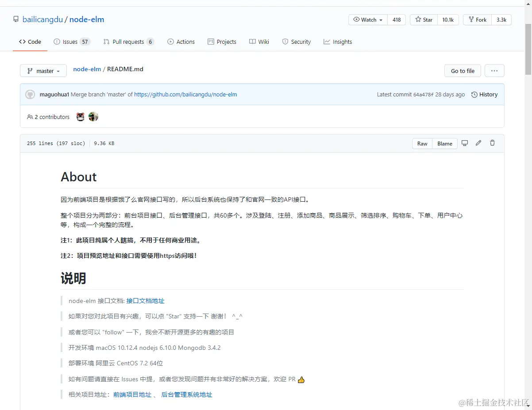Click the '2 contributors' label
Image resolution: width=532 pixels, height=410 pixels.
tap(52, 117)
